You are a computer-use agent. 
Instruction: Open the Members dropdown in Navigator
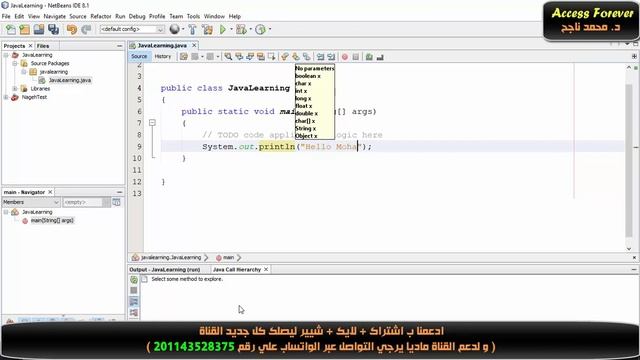point(31,202)
